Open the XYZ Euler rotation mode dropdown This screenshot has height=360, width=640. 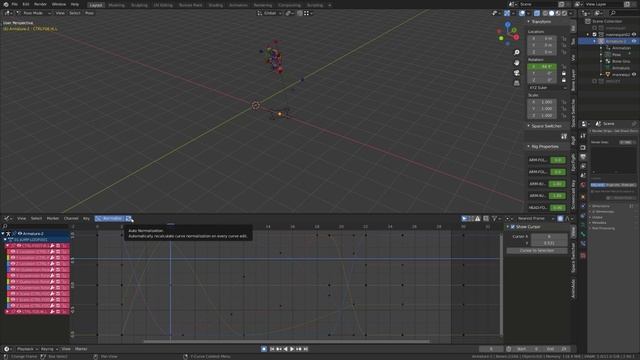tap(548, 88)
